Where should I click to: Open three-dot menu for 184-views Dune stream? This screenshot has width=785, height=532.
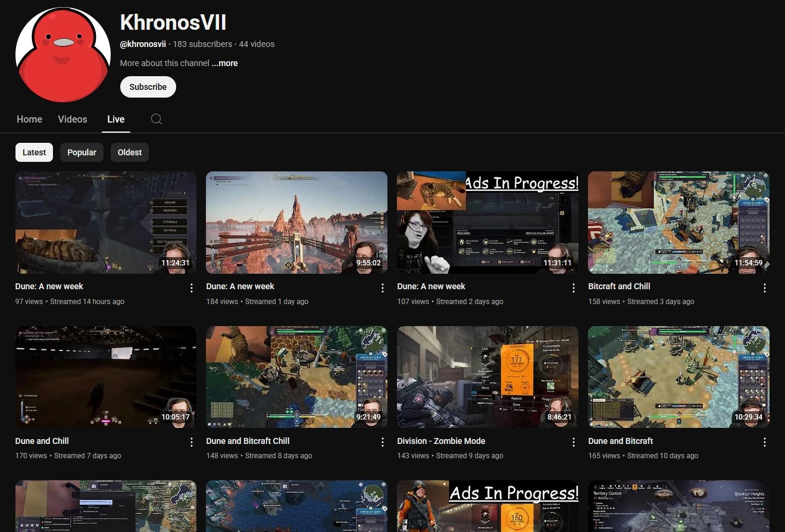[x=383, y=288]
